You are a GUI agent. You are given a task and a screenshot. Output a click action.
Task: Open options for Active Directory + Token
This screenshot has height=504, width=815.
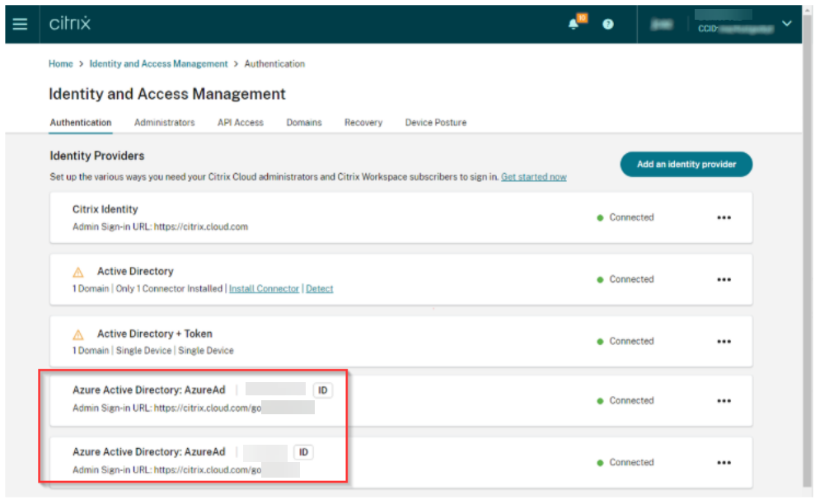(x=724, y=342)
